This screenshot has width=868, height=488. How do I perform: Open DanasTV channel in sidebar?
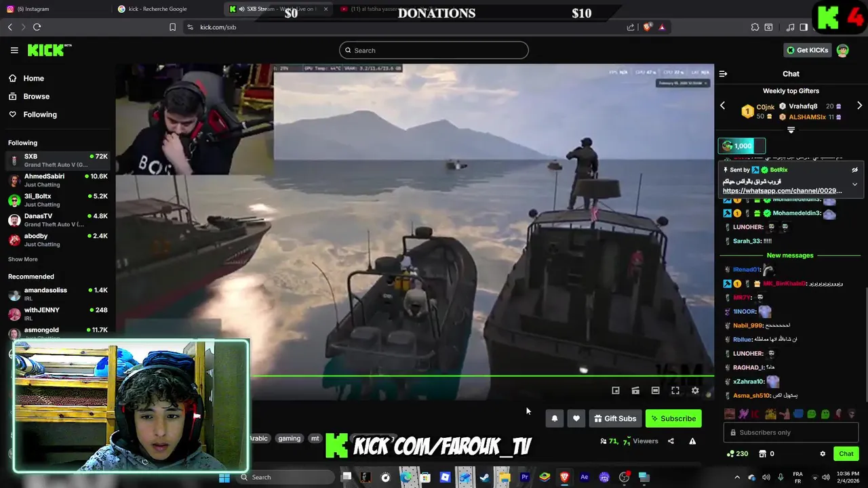click(58, 220)
